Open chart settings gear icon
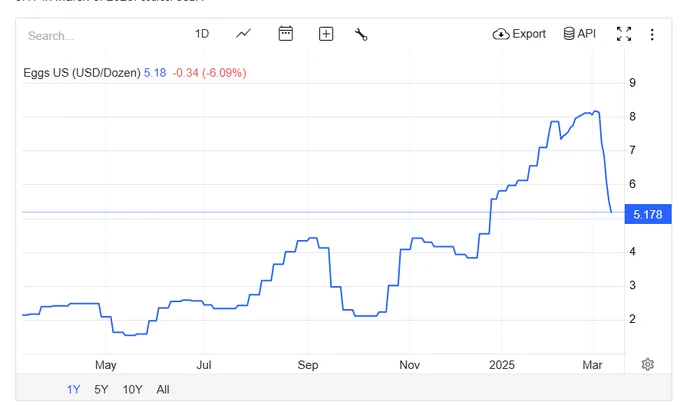This screenshot has width=680, height=405. (647, 364)
